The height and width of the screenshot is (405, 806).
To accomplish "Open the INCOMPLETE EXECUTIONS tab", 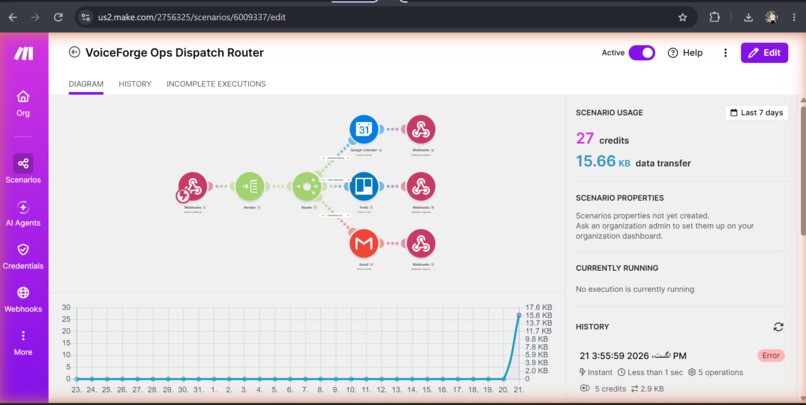I will [216, 84].
